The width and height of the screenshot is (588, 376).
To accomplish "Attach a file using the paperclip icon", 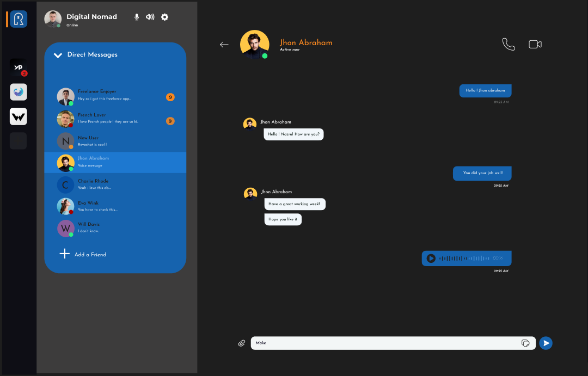I will click(241, 343).
